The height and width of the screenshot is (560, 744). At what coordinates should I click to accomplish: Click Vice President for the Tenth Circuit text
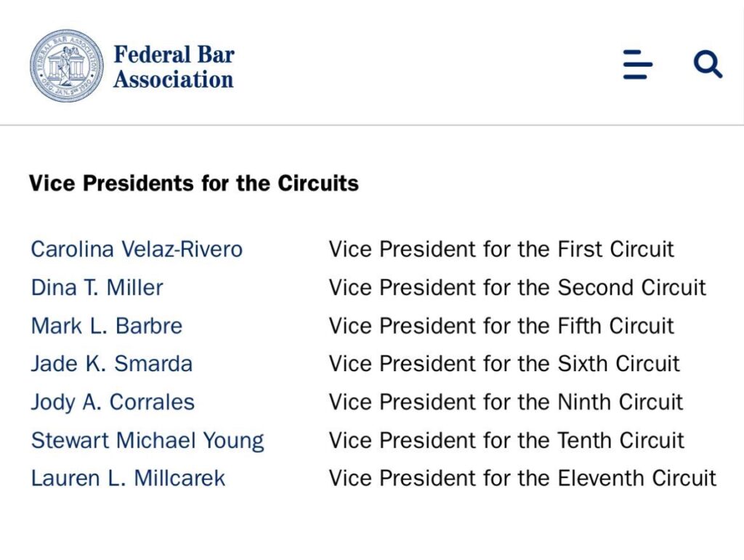click(506, 440)
